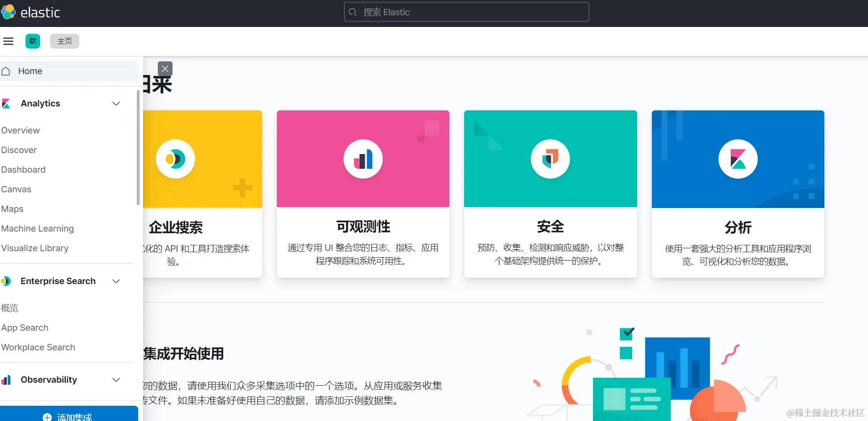Image resolution: width=868 pixels, height=421 pixels.
Task: Open Visualize Library
Action: point(35,248)
